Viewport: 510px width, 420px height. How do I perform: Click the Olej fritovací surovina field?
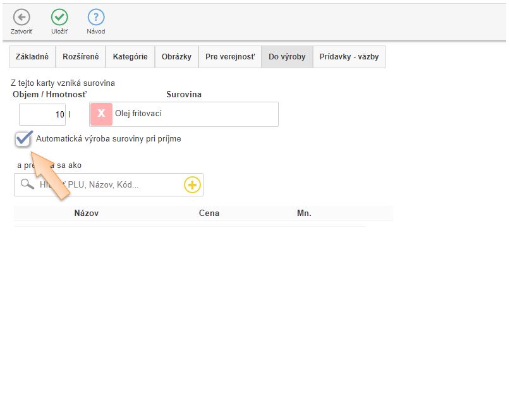(x=193, y=114)
